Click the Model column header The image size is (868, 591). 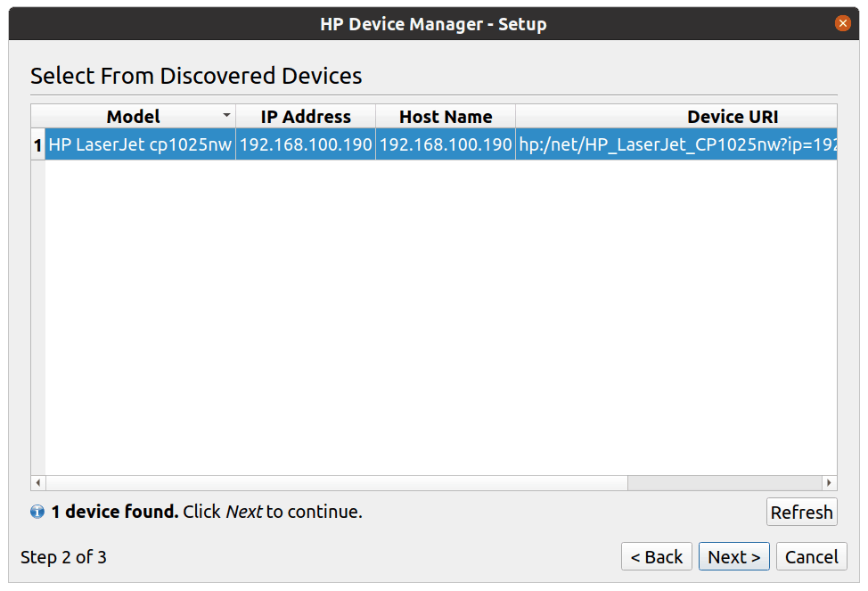[134, 116]
